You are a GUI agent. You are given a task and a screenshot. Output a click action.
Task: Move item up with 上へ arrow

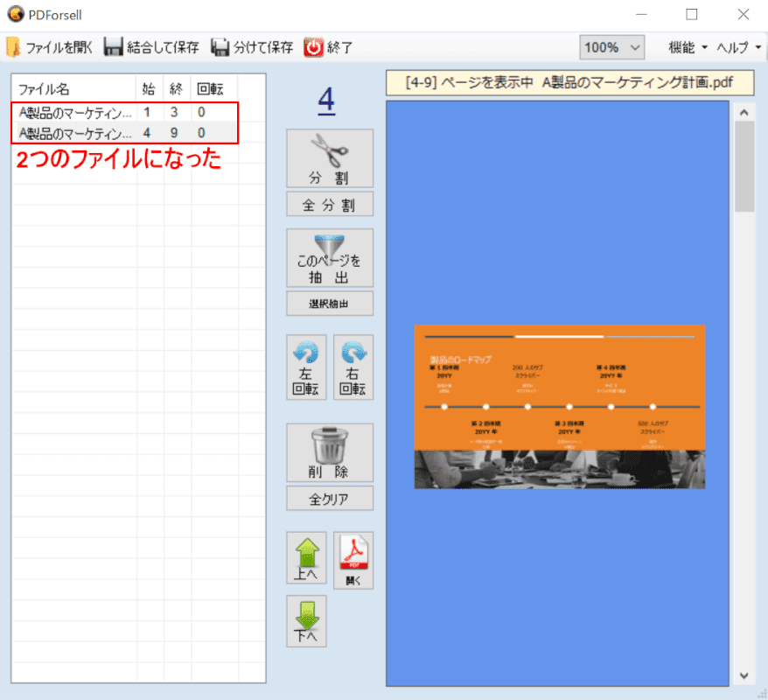coord(306,558)
